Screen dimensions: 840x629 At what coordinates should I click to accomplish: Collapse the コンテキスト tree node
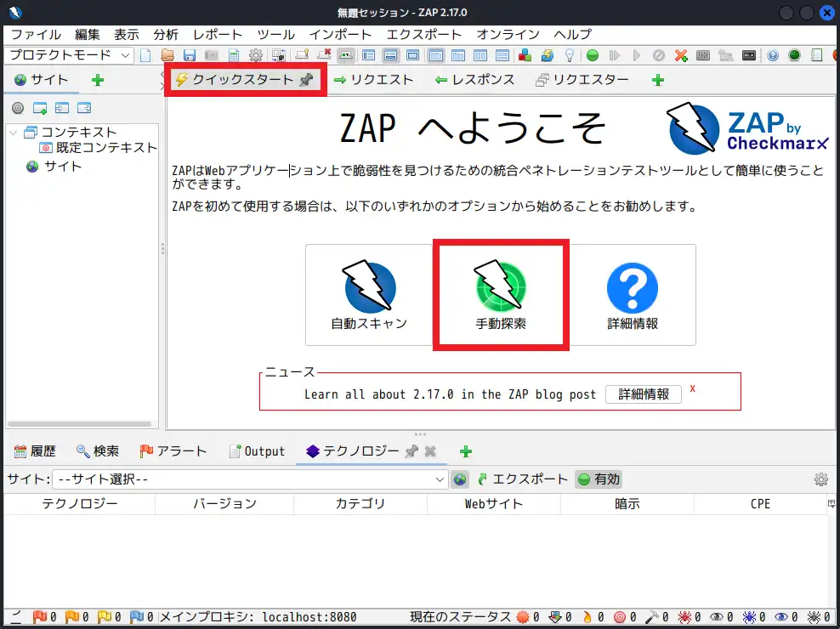(13, 133)
